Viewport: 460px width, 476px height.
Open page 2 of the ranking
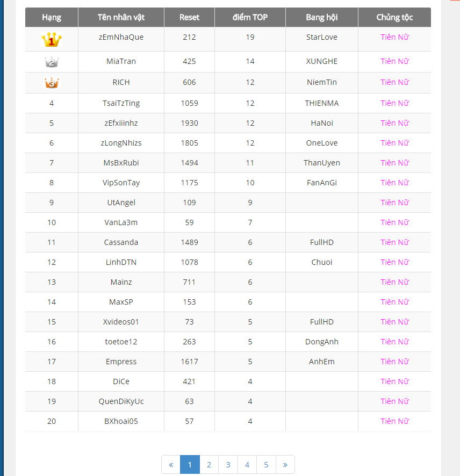pos(209,465)
